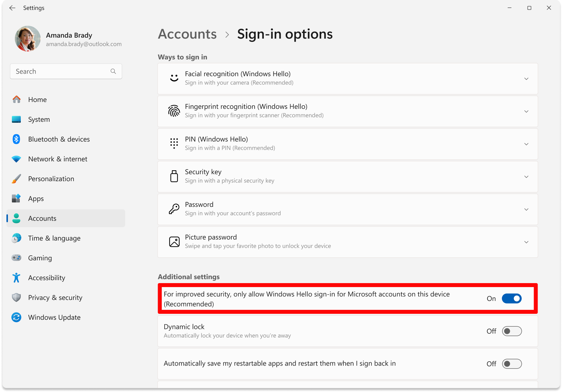Screen dimensions: 562x392
Task: Turn on automatically save restartable apps
Action: click(512, 364)
